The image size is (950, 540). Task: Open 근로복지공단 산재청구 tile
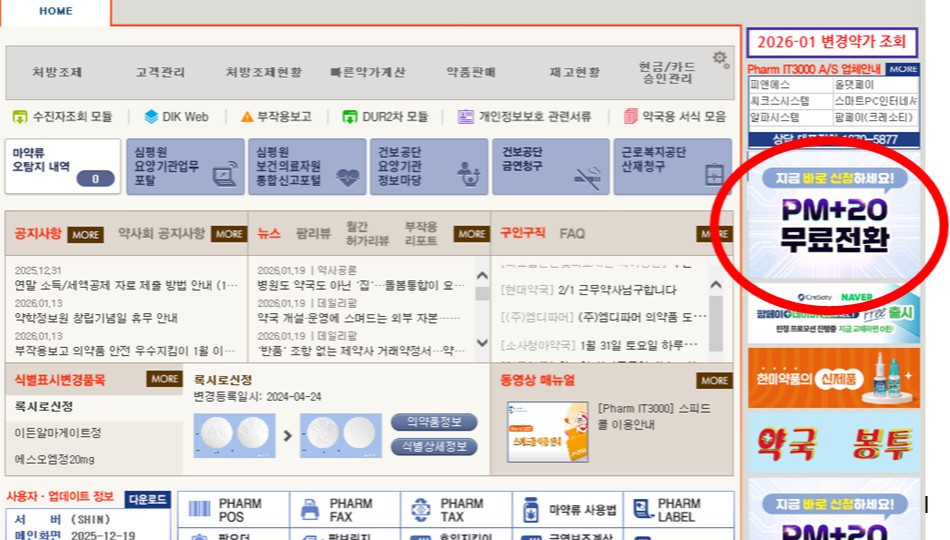(x=673, y=167)
